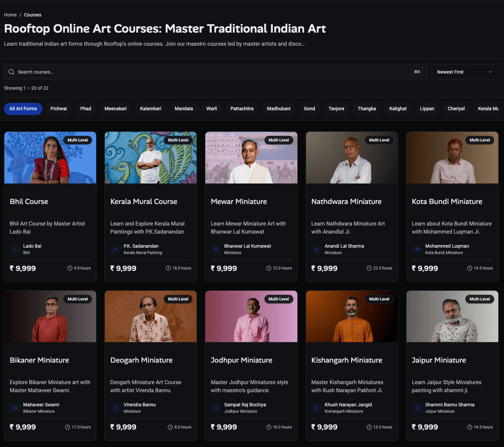Open the Bhil Course title
This screenshot has height=447, width=504.
coord(29,202)
